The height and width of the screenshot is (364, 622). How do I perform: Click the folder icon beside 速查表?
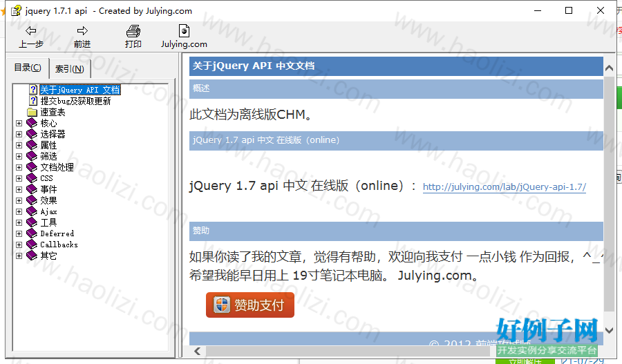point(32,112)
